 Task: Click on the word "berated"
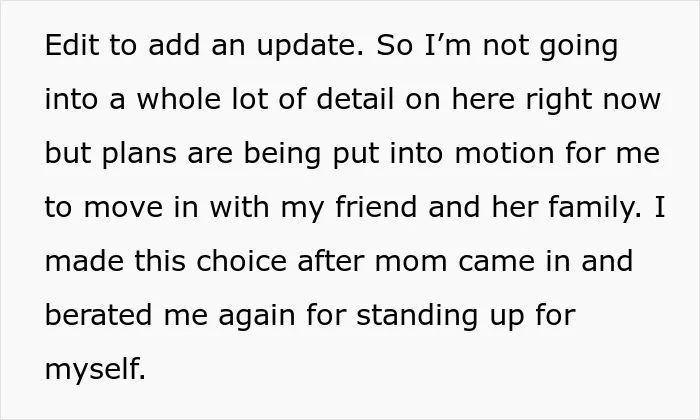(99, 315)
